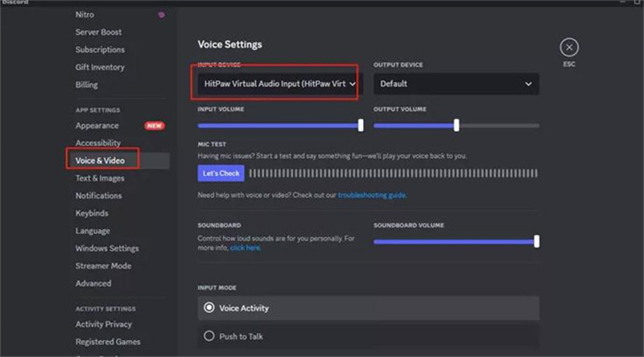Click the NEW badge beside Appearance
Image resolution: width=644 pixels, height=357 pixels.
point(155,126)
